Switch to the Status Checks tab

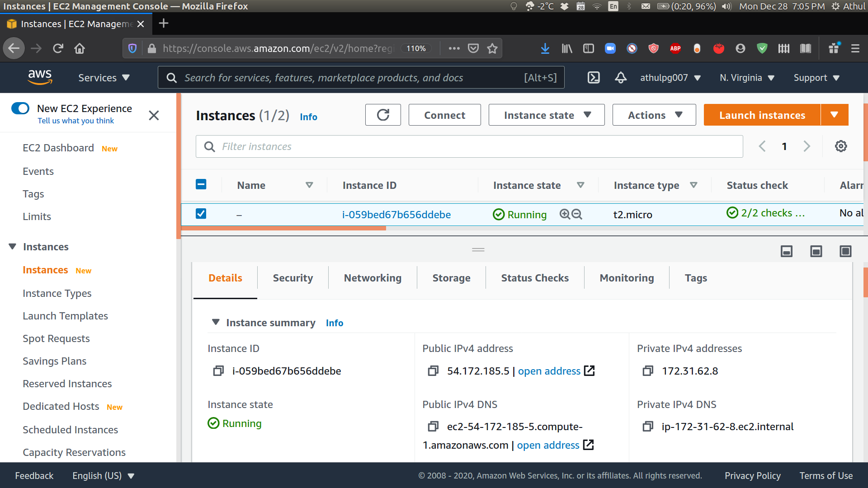(x=535, y=278)
